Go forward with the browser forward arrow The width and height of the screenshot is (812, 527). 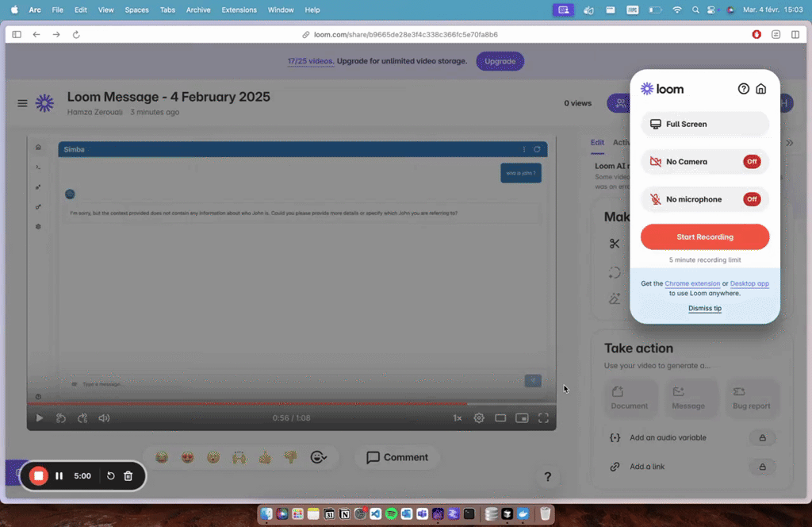pyautogui.click(x=56, y=34)
